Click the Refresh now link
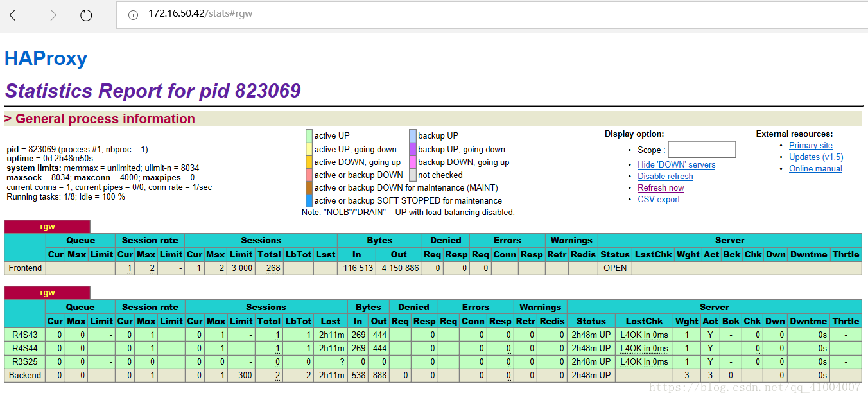 661,187
